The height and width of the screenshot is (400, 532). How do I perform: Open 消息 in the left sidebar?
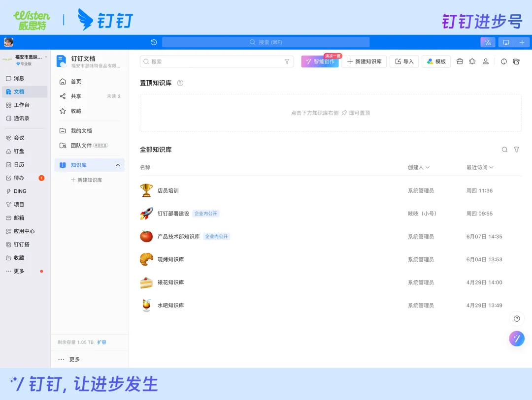coord(25,78)
